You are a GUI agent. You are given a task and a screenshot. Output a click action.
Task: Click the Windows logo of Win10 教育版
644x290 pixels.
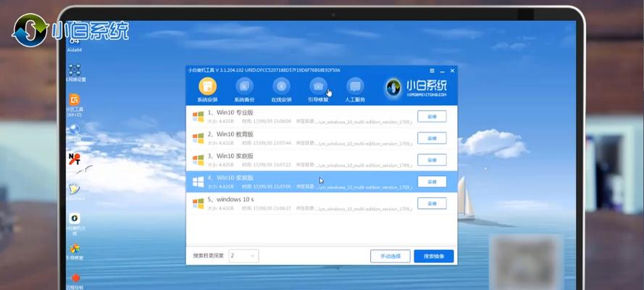point(198,138)
